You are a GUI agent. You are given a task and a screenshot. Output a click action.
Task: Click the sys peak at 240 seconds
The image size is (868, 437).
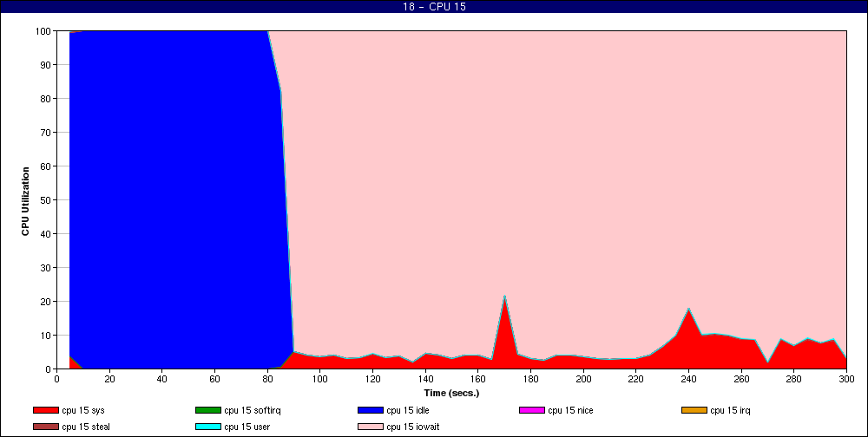pos(688,309)
